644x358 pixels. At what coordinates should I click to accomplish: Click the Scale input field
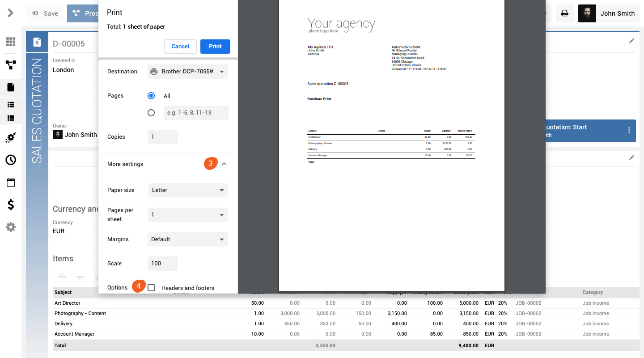163,264
